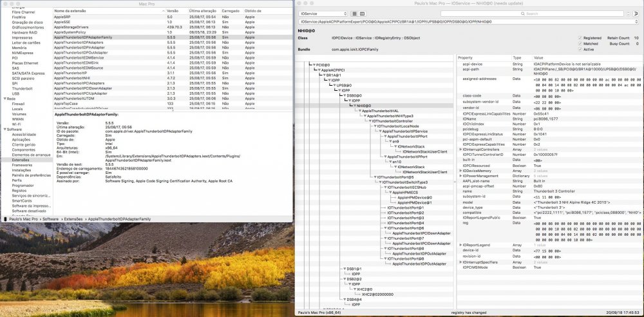Select USB in the sidebar

click(15, 93)
